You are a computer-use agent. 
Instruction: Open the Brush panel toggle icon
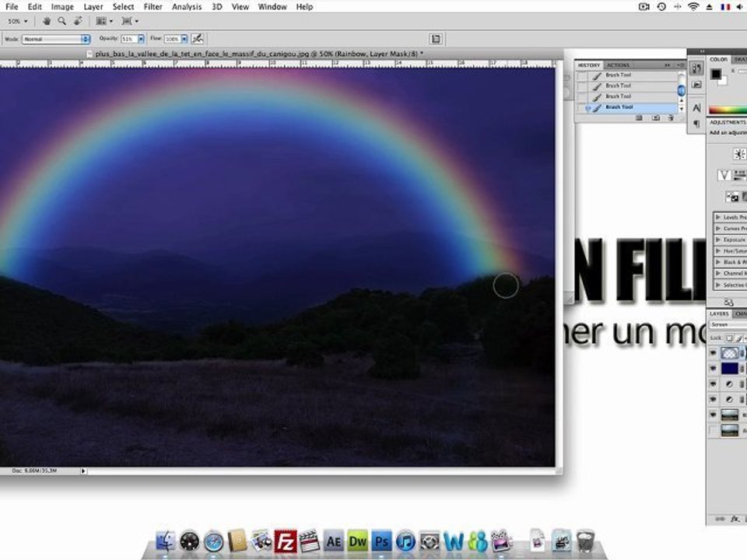point(436,39)
